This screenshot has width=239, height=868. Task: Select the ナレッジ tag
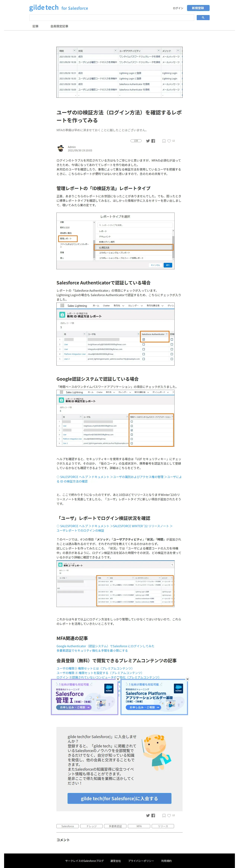[x=91, y=826]
